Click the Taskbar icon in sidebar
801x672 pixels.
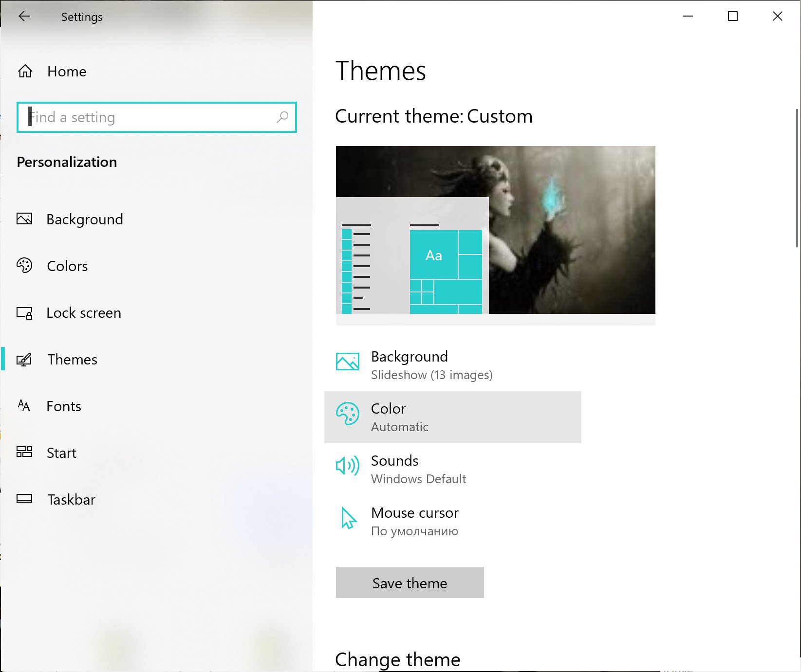24,499
